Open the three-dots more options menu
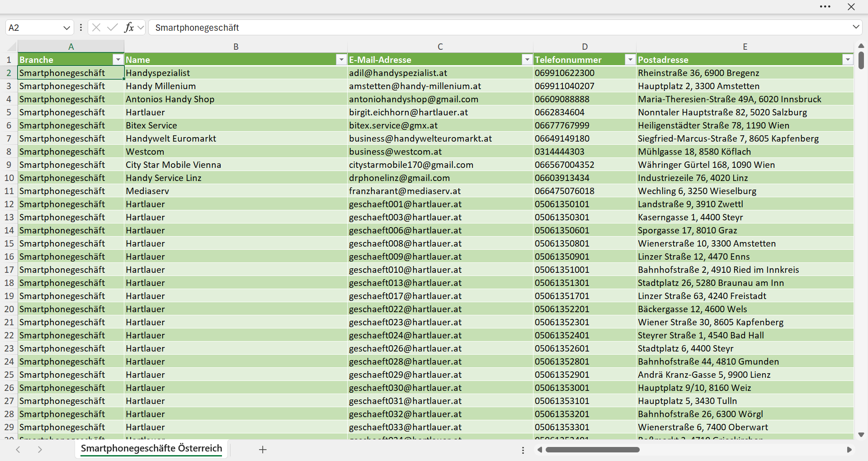Viewport: 868px width, 461px height. (825, 7)
